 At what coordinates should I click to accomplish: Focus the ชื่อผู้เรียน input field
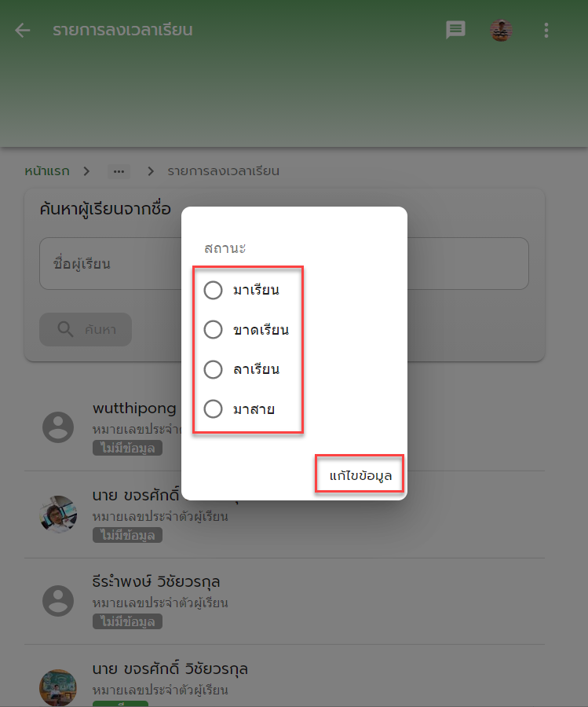click(284, 263)
